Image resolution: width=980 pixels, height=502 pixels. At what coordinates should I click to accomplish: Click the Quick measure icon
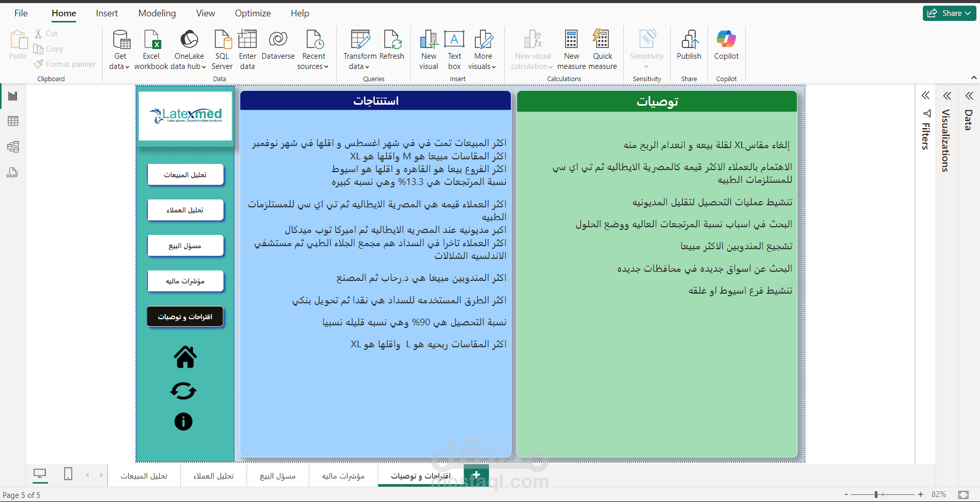pyautogui.click(x=601, y=39)
